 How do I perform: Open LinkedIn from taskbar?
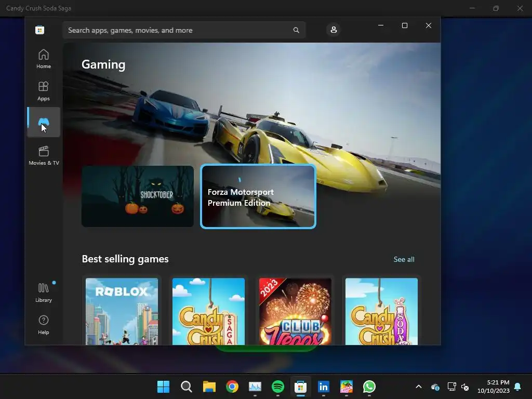click(x=323, y=387)
